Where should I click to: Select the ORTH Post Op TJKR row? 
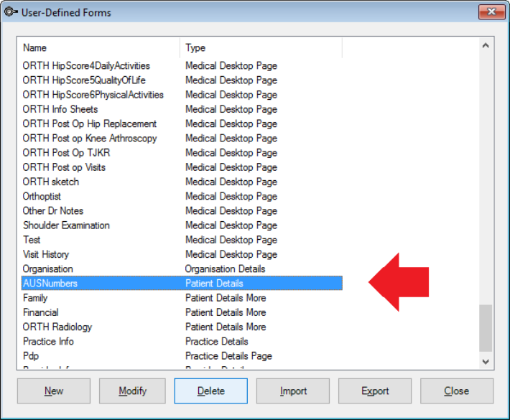[182, 153]
